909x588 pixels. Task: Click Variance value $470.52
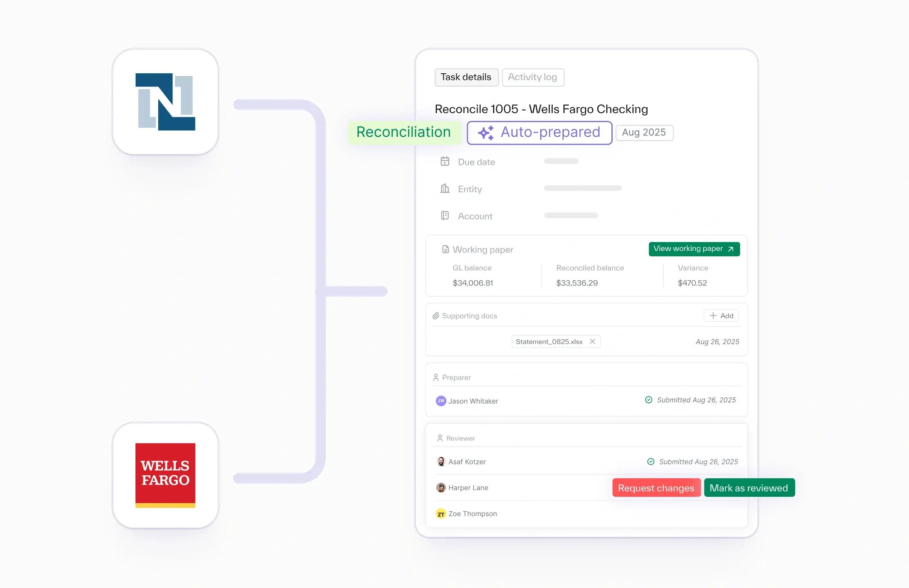tap(692, 283)
